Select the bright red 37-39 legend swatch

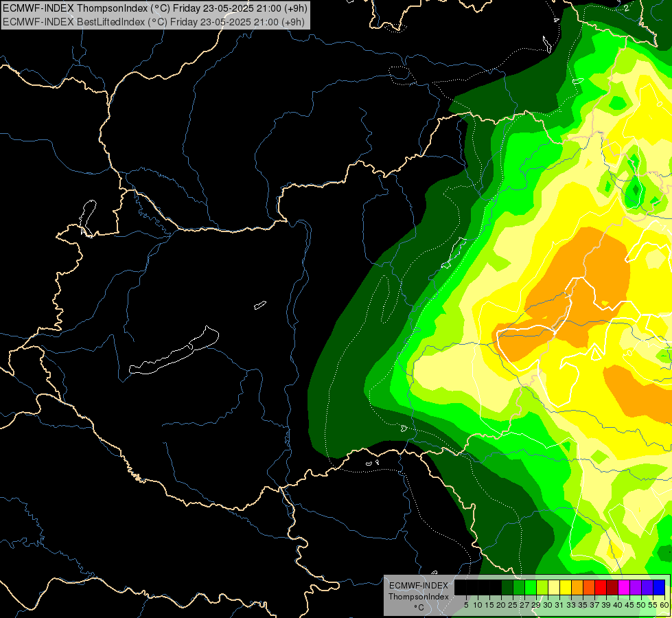601,587
